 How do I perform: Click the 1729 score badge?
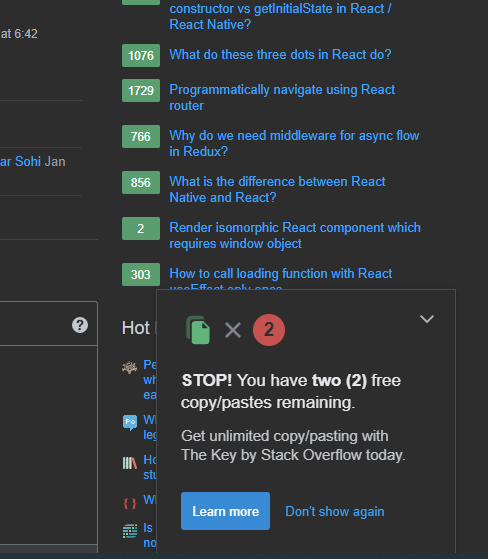[141, 91]
